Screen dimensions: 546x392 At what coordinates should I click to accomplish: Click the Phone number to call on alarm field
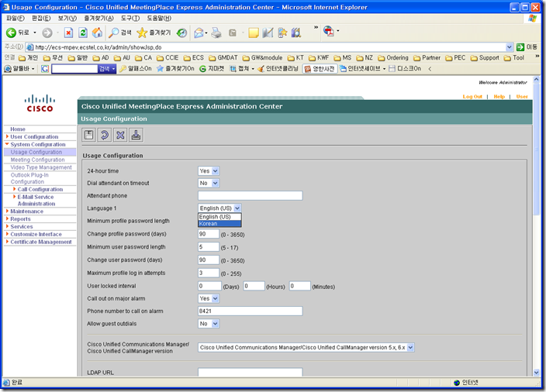click(x=250, y=311)
